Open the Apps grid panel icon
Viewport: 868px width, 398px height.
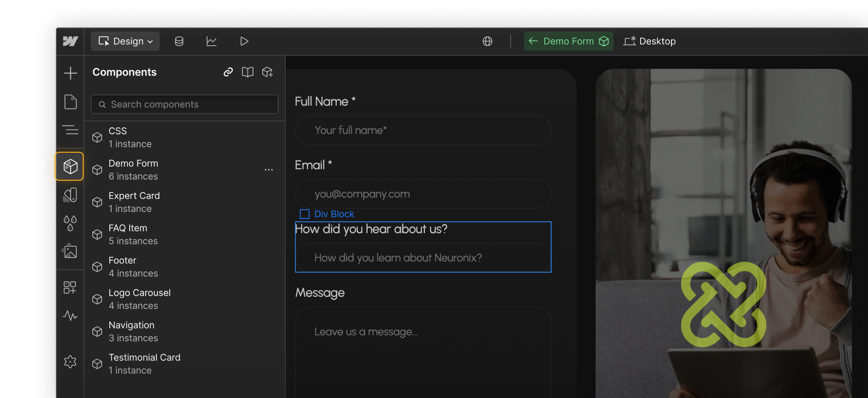tap(70, 287)
